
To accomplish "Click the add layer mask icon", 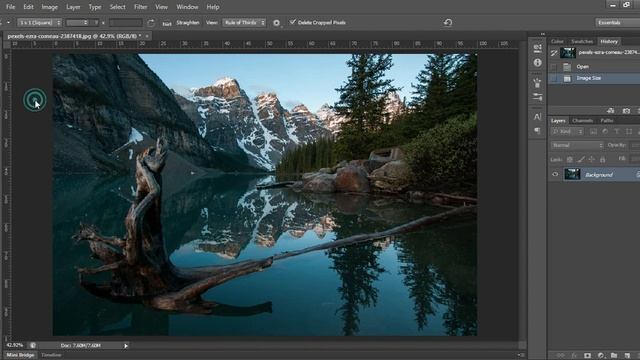I will click(587, 356).
